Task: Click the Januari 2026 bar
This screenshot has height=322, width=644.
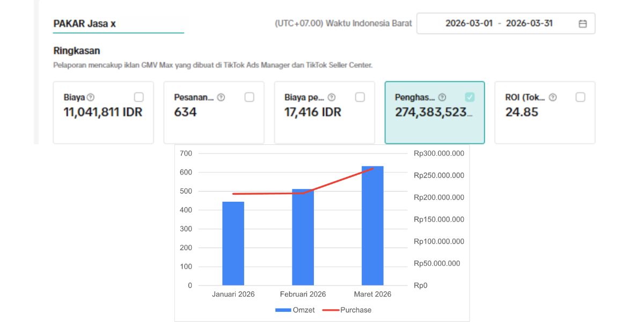Action: coord(233,243)
